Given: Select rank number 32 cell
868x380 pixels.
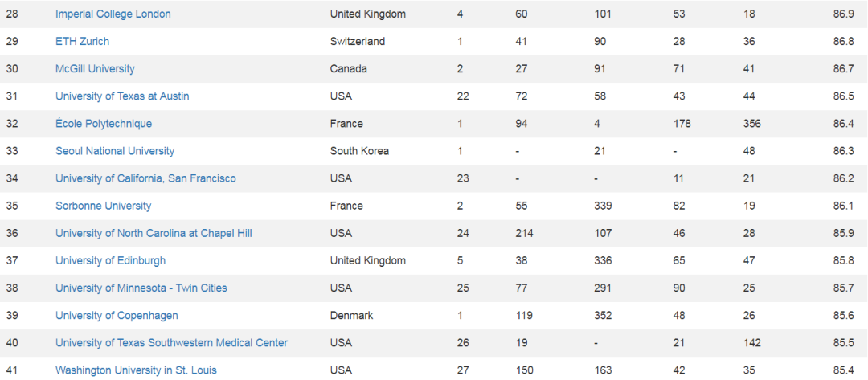Looking at the screenshot, I should point(11,124).
